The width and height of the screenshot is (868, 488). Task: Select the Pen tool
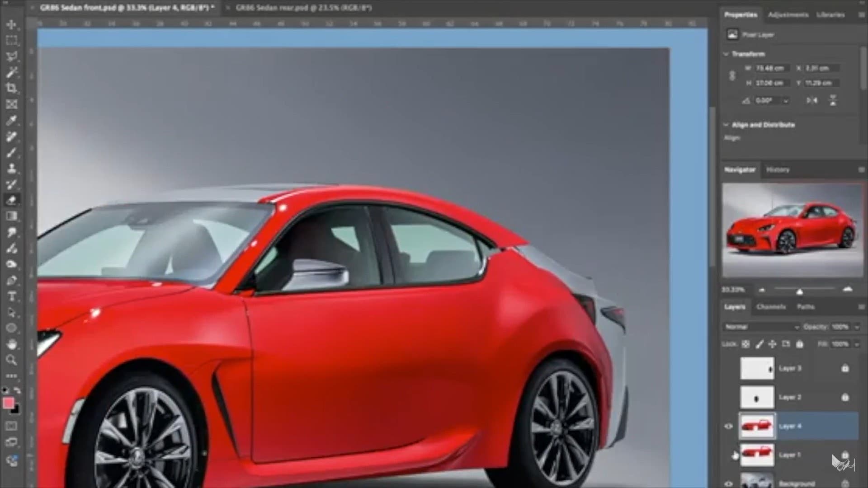12,280
